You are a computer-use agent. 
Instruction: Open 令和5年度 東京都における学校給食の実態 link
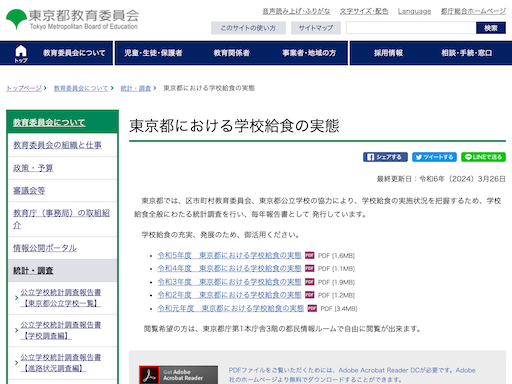[229, 255]
